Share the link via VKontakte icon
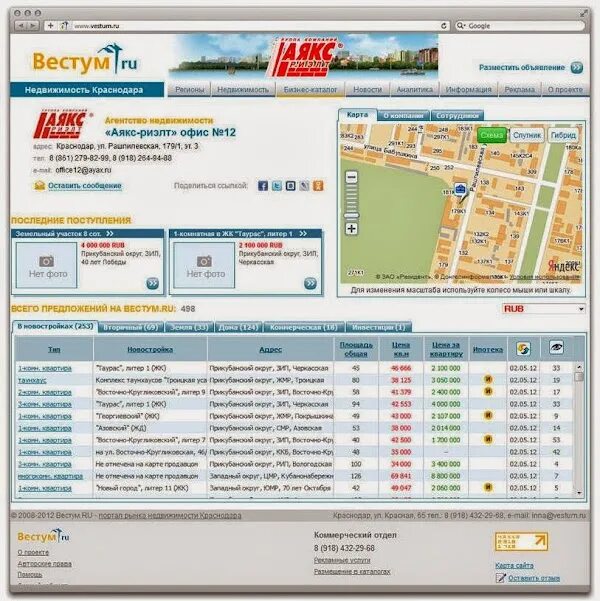600x601 pixels. (x=290, y=186)
